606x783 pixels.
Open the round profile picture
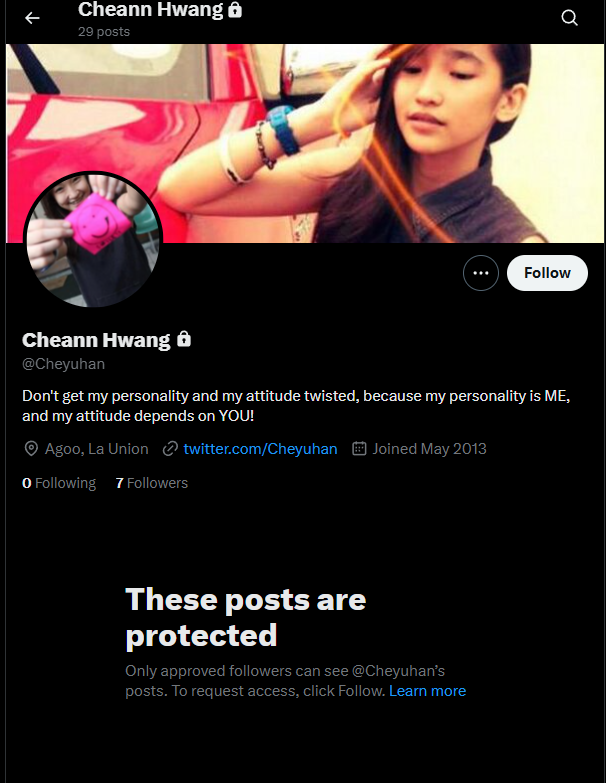tap(93, 240)
